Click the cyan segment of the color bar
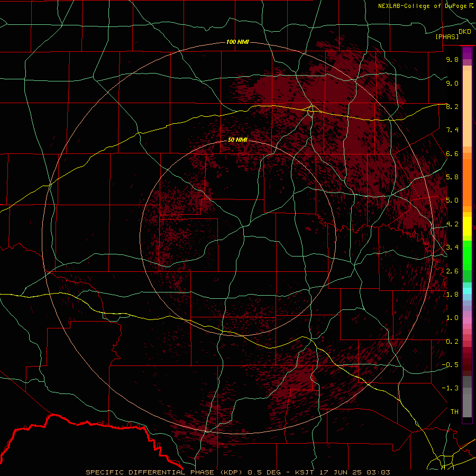 (x=467, y=291)
